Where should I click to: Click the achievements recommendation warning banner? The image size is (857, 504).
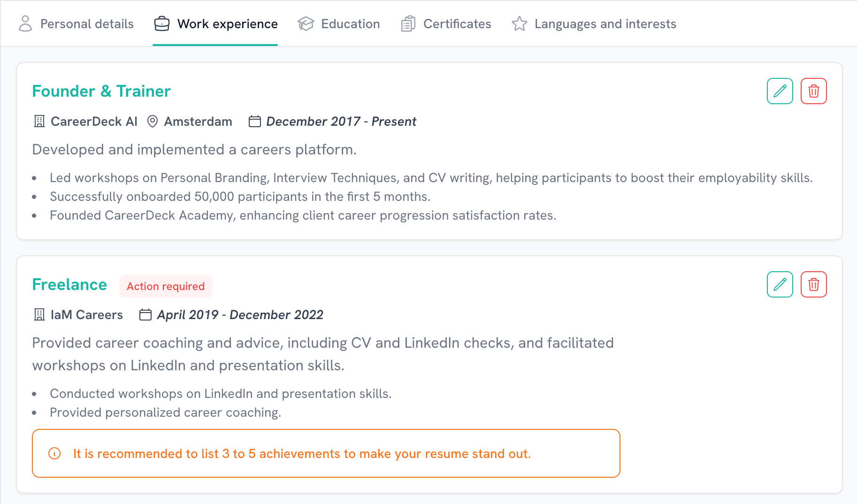tap(326, 453)
